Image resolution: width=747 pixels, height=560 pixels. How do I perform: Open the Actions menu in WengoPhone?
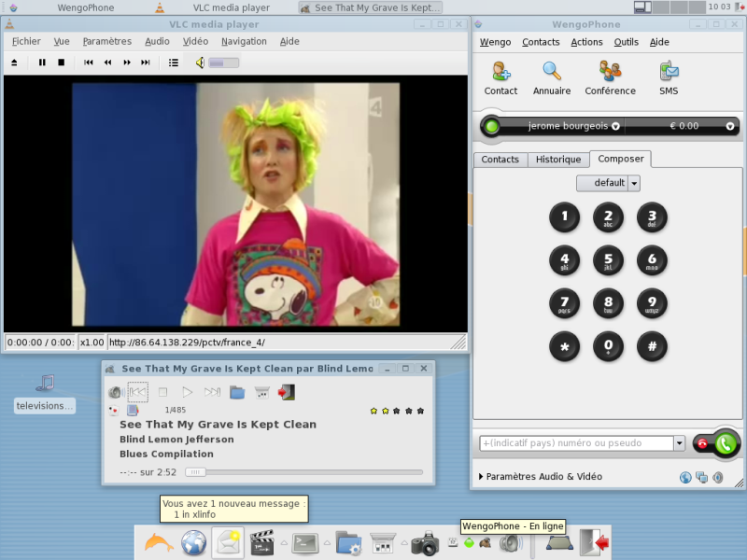click(587, 42)
